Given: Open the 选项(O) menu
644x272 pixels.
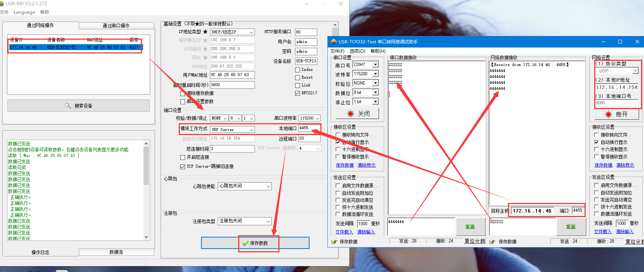Looking at the screenshot, I should coord(357,51).
